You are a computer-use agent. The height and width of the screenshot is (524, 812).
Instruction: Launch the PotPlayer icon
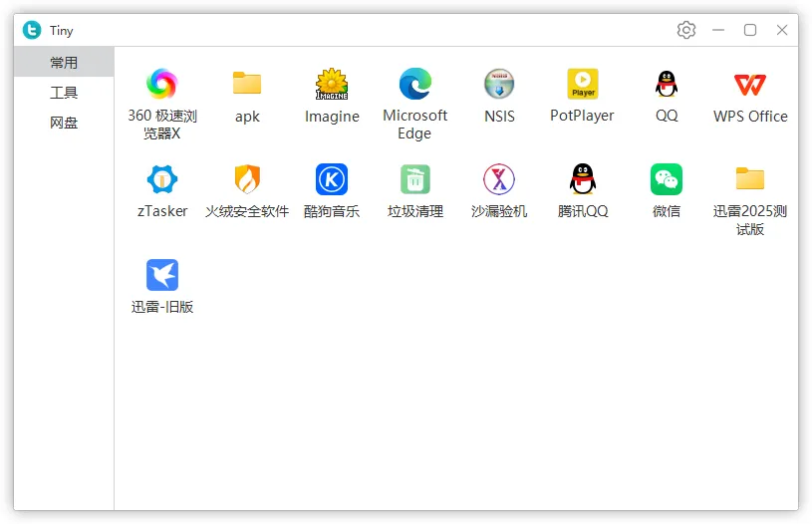click(x=583, y=84)
